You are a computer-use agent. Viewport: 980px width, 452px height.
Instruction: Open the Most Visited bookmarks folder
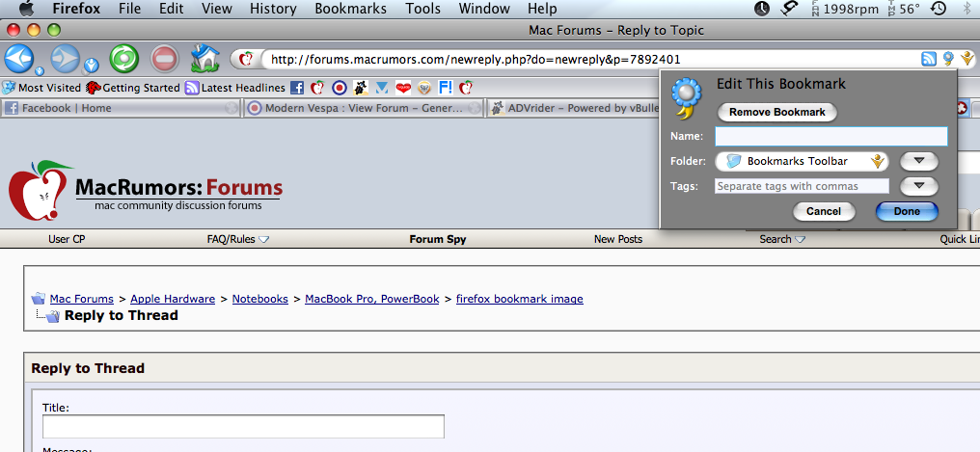coord(41,88)
